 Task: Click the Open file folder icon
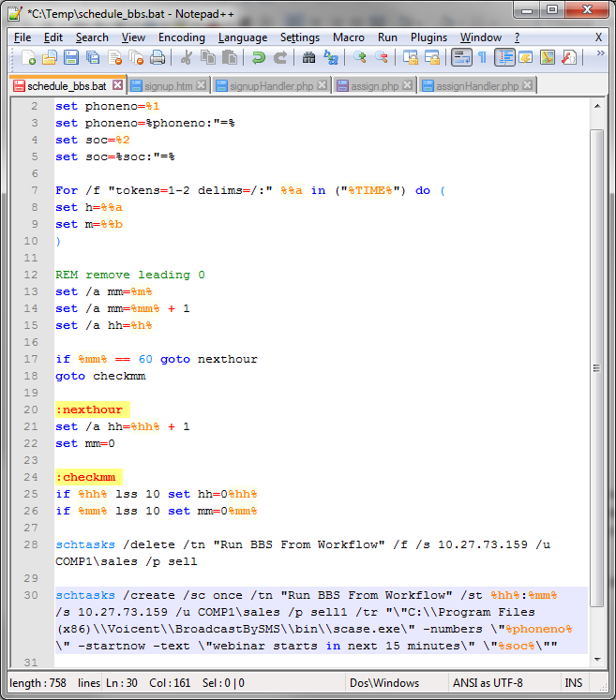point(50,58)
